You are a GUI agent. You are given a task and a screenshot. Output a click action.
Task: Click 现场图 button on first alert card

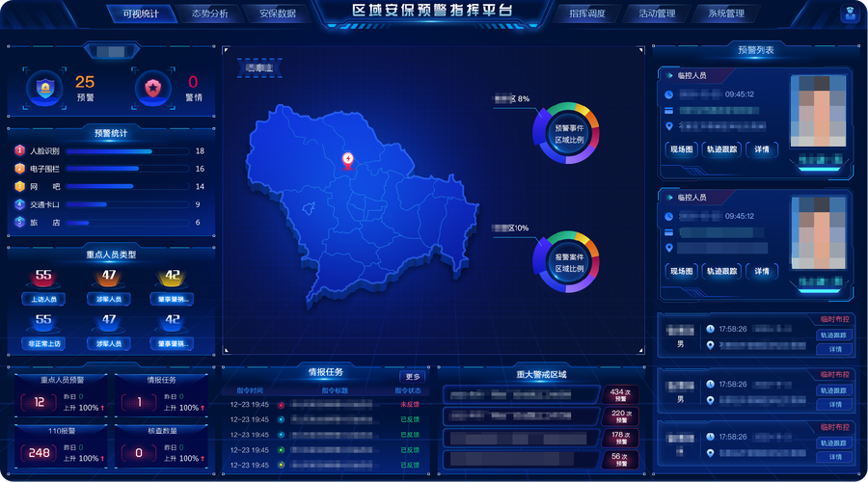point(681,149)
